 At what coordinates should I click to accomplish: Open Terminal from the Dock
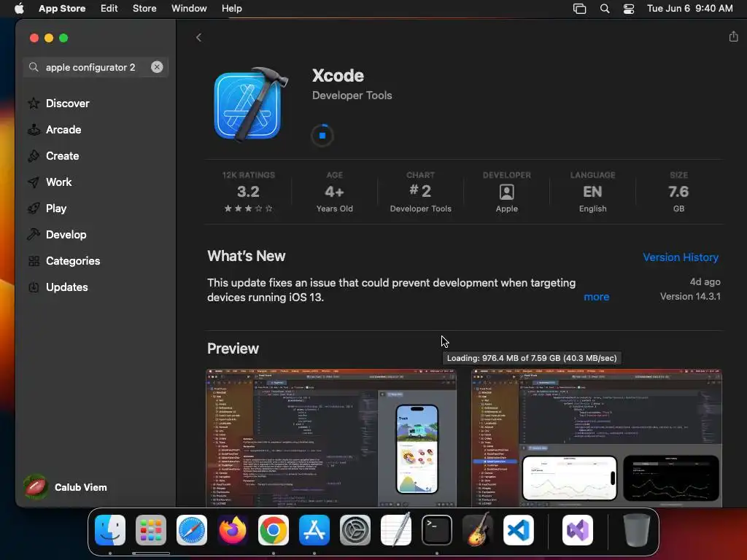coord(437,530)
